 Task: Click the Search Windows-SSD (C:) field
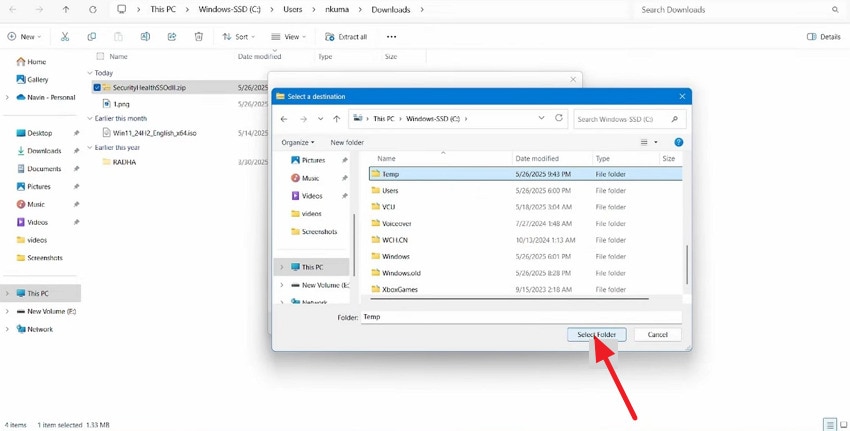point(630,119)
